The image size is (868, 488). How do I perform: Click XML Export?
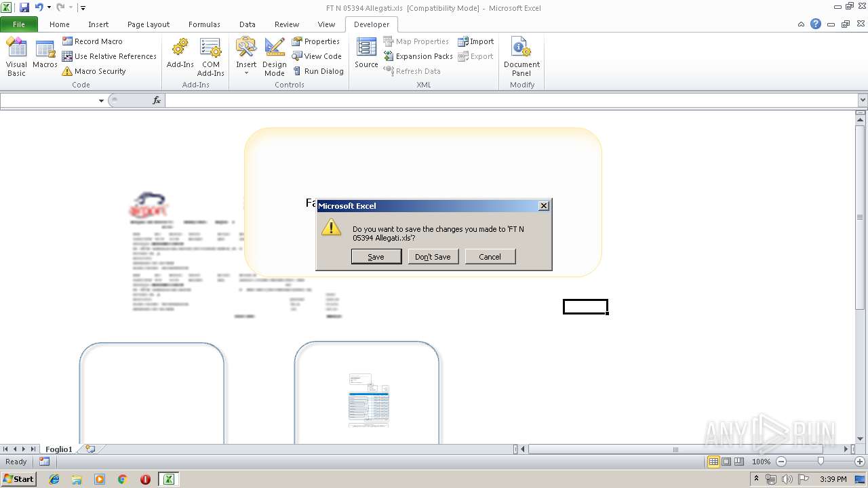pos(475,56)
